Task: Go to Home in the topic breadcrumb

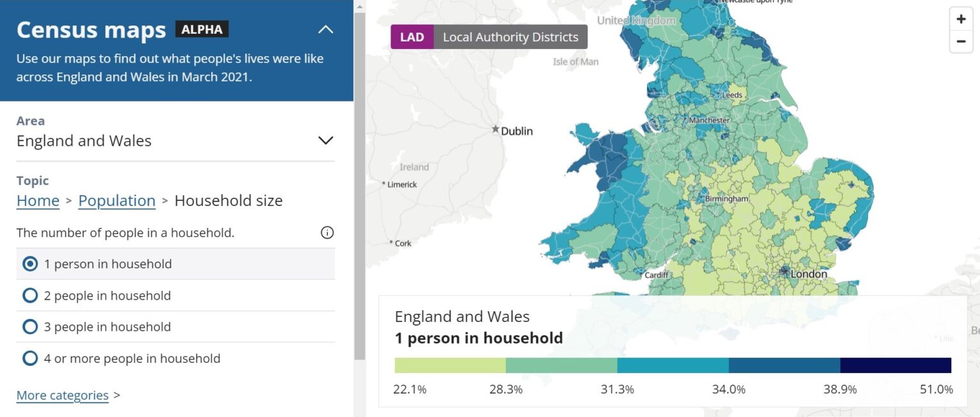Action: point(38,200)
